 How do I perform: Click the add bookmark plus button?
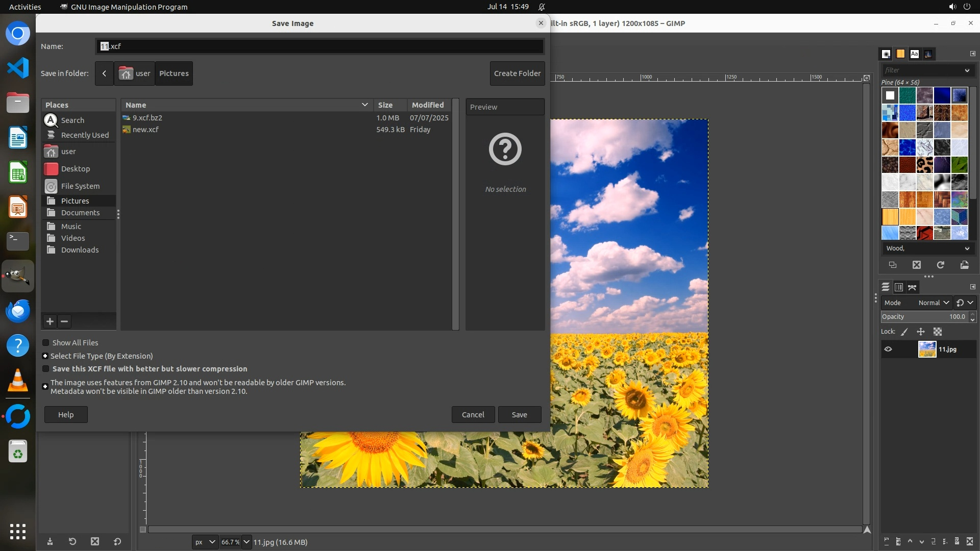pyautogui.click(x=50, y=321)
